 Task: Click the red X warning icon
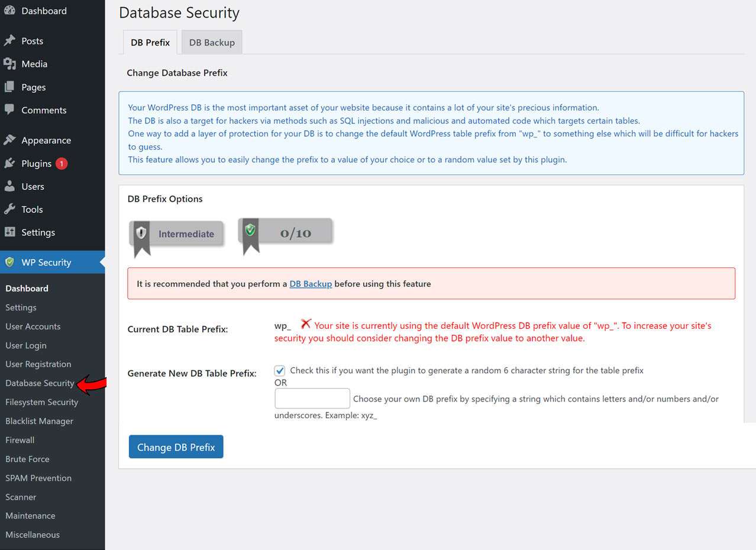click(306, 324)
